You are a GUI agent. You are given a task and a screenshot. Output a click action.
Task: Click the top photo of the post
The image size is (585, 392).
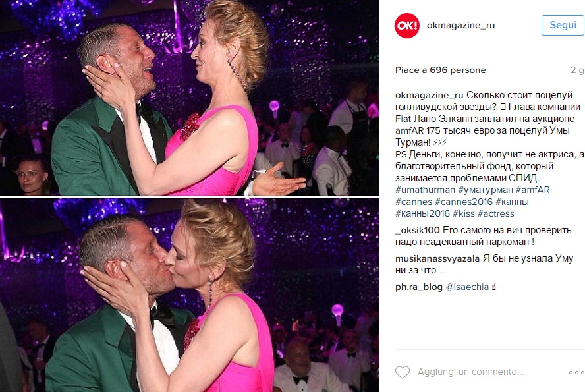tap(190, 98)
